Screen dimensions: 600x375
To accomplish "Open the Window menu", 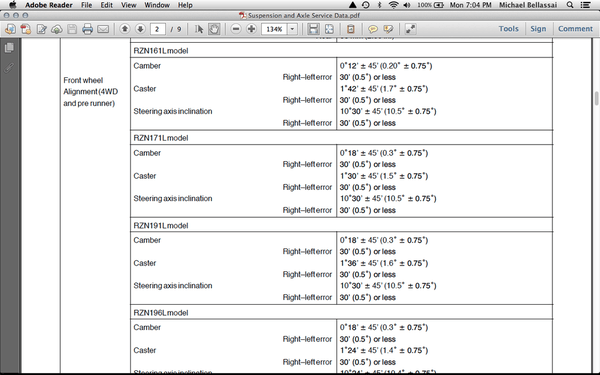I will pyautogui.click(x=157, y=5).
